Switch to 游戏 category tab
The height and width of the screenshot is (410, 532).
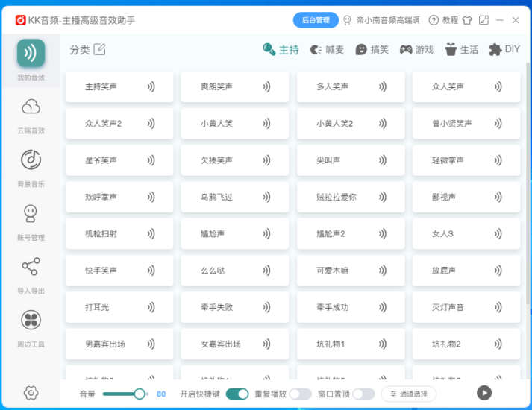(416, 49)
